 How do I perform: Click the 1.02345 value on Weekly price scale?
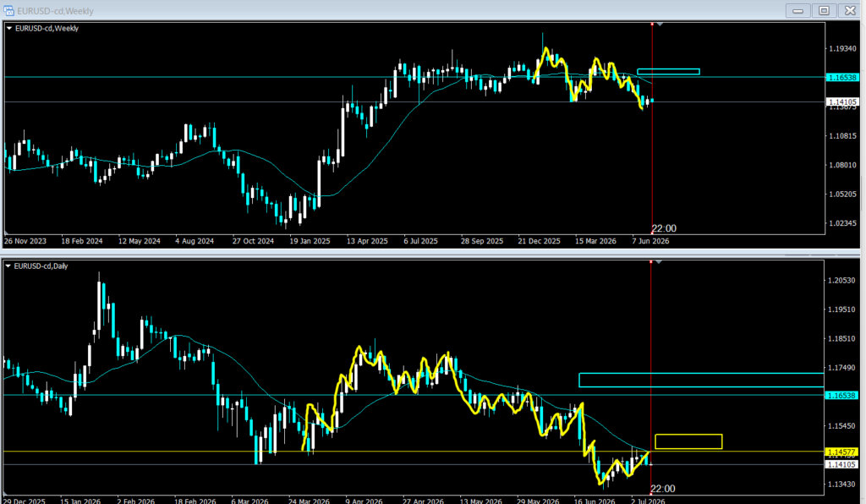pyautogui.click(x=842, y=223)
